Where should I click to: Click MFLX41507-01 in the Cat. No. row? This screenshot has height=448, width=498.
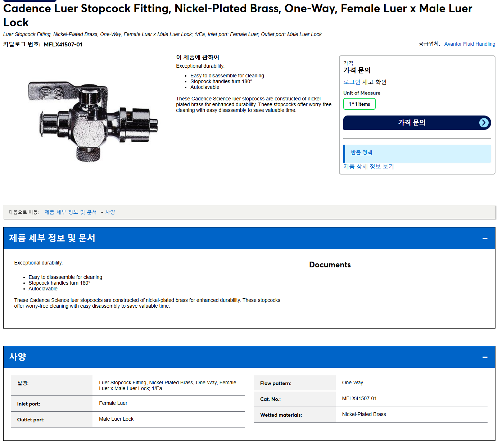[x=359, y=399]
